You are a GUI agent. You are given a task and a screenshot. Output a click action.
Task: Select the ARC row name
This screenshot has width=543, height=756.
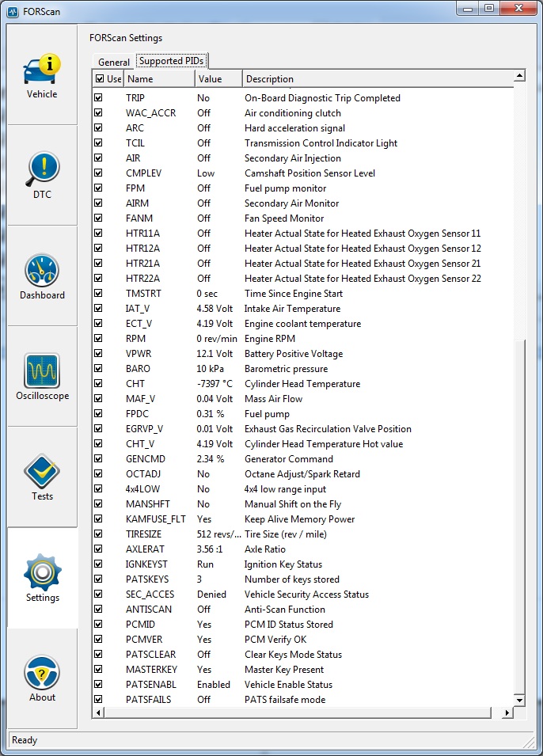tap(135, 127)
